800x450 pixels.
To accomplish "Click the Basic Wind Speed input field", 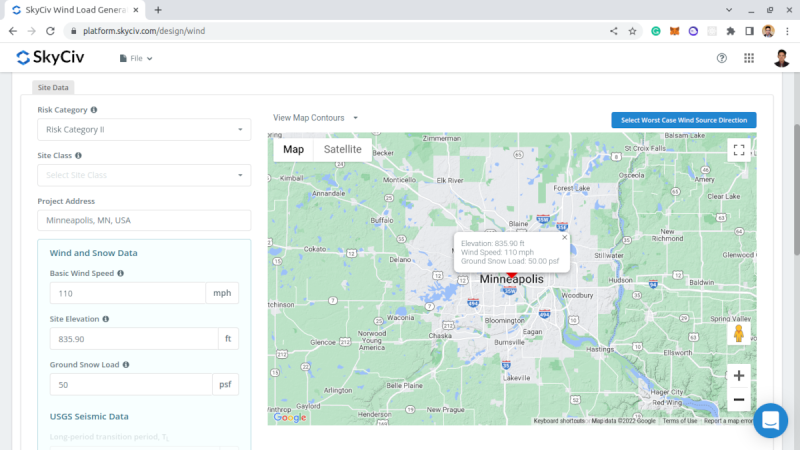I will (127, 293).
